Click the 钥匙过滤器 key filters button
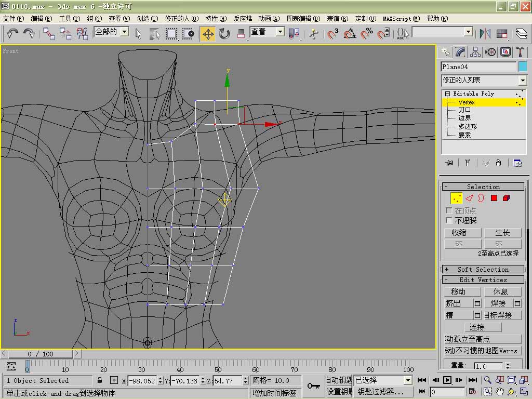The width and height of the screenshot is (532, 399). point(383,392)
